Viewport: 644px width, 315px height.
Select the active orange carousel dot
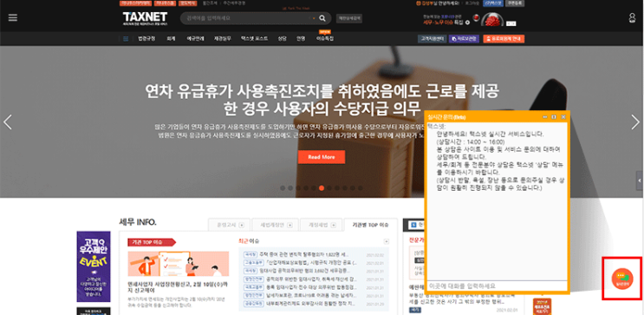click(x=322, y=188)
